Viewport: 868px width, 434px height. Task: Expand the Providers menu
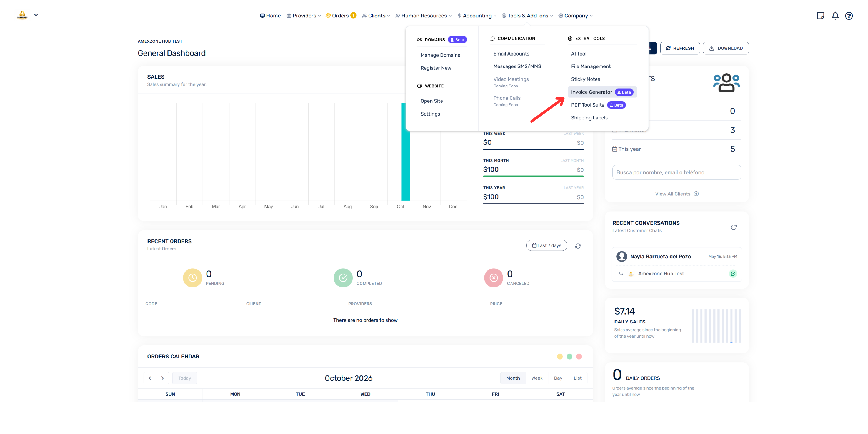(304, 16)
